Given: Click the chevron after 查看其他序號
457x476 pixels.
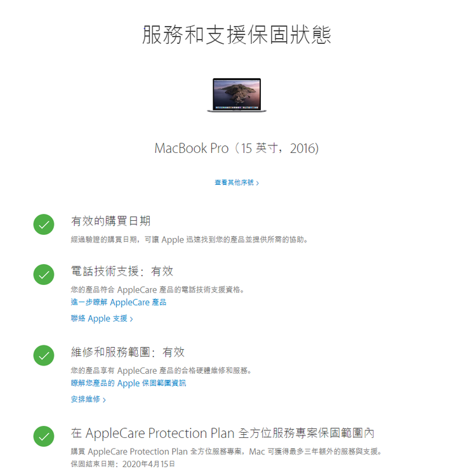Looking at the screenshot, I should (258, 183).
